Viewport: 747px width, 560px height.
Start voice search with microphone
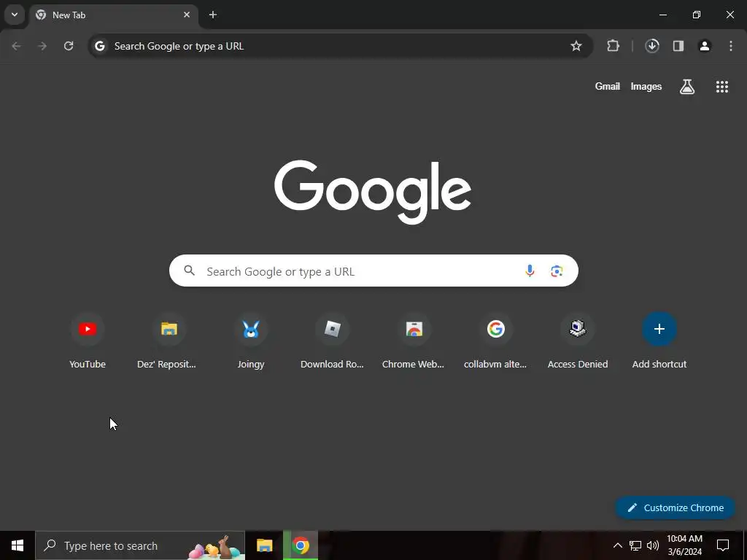(x=530, y=271)
